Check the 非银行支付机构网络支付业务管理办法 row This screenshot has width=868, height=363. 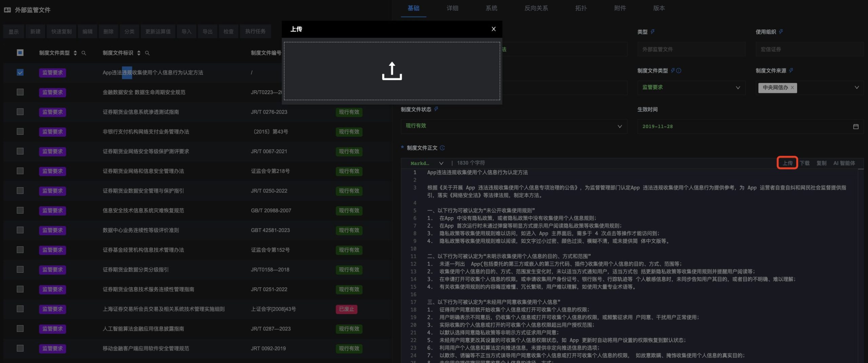pyautogui.click(x=20, y=131)
